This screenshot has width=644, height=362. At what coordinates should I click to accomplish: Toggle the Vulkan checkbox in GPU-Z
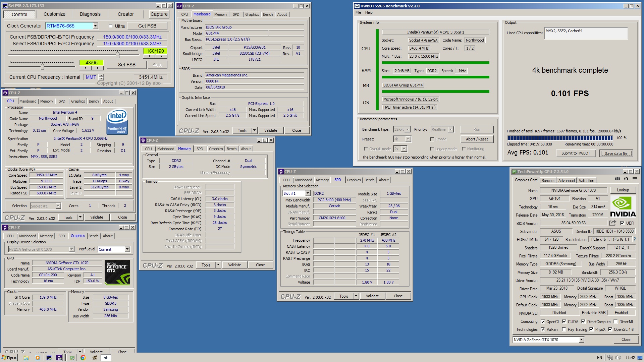pos(543,329)
